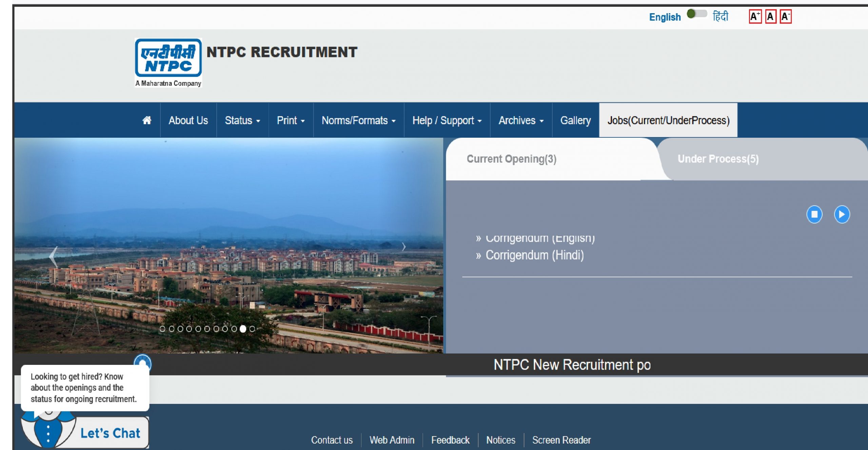The image size is (868, 450).
Task: Open Web Admin footer link
Action: coord(392,440)
